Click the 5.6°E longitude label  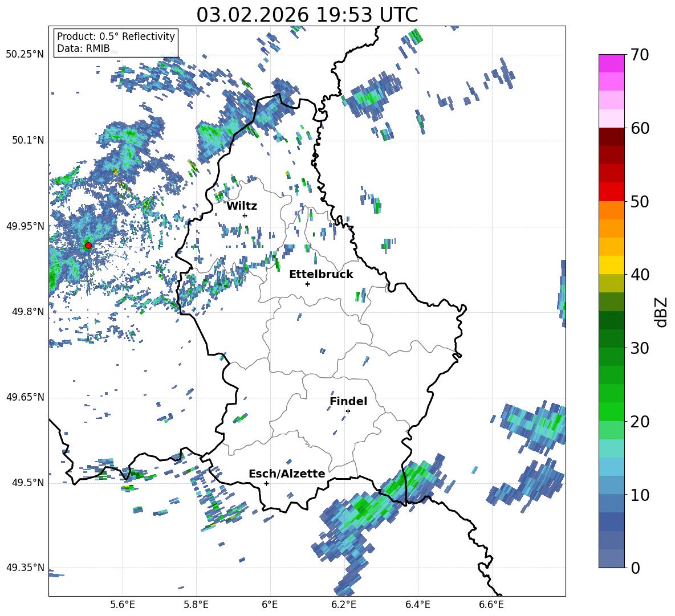(122, 605)
